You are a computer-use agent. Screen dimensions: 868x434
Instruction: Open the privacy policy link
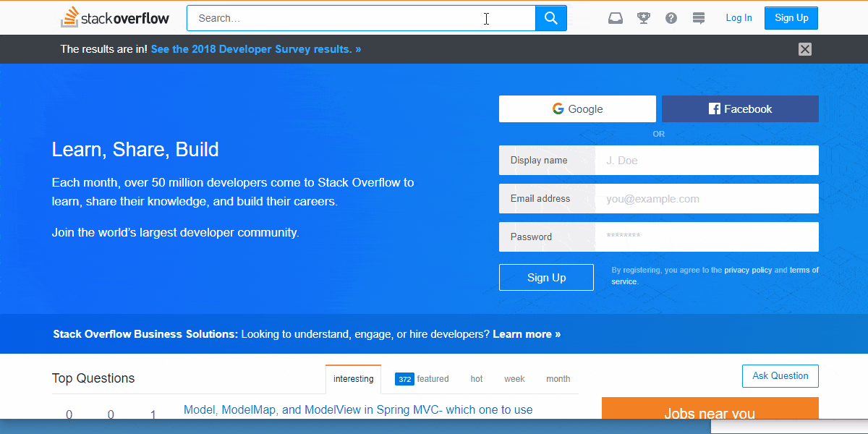[748, 270]
